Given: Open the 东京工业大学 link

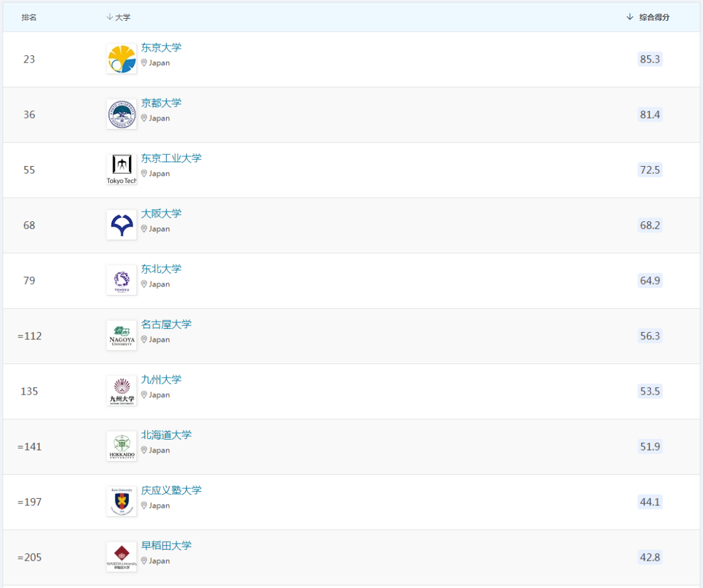Looking at the screenshot, I should [x=171, y=158].
